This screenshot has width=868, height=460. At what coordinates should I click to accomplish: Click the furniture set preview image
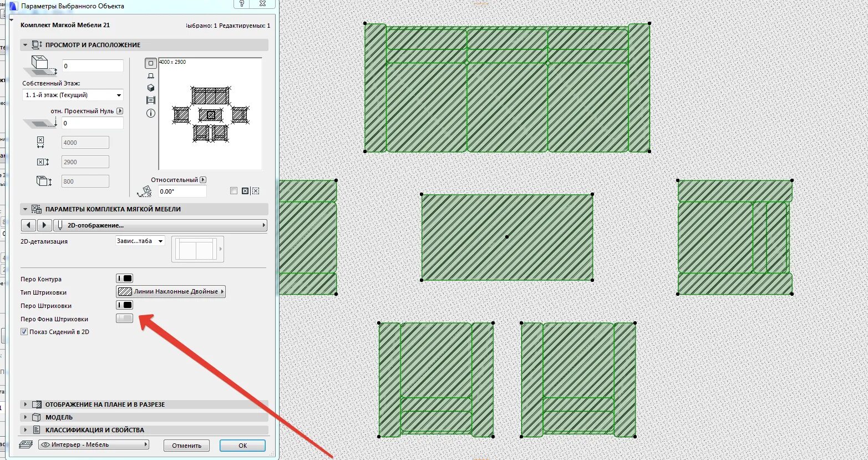pyautogui.click(x=210, y=114)
